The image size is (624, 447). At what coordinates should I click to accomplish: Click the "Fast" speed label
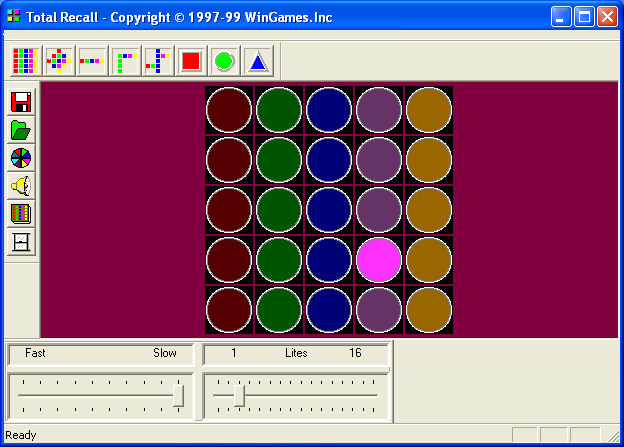pos(35,353)
